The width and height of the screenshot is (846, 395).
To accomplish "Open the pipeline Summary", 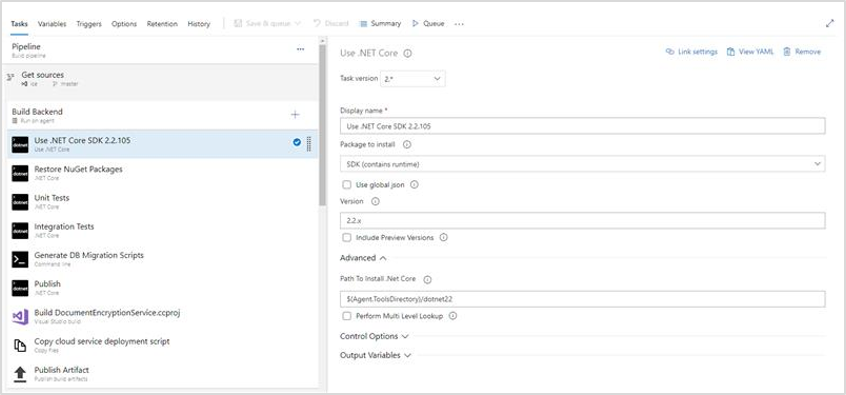I will (x=380, y=24).
